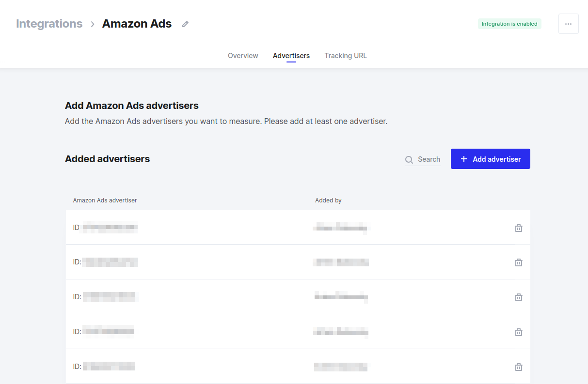Image resolution: width=588 pixels, height=384 pixels.
Task: Open the Tracking URL tab
Action: click(x=346, y=56)
